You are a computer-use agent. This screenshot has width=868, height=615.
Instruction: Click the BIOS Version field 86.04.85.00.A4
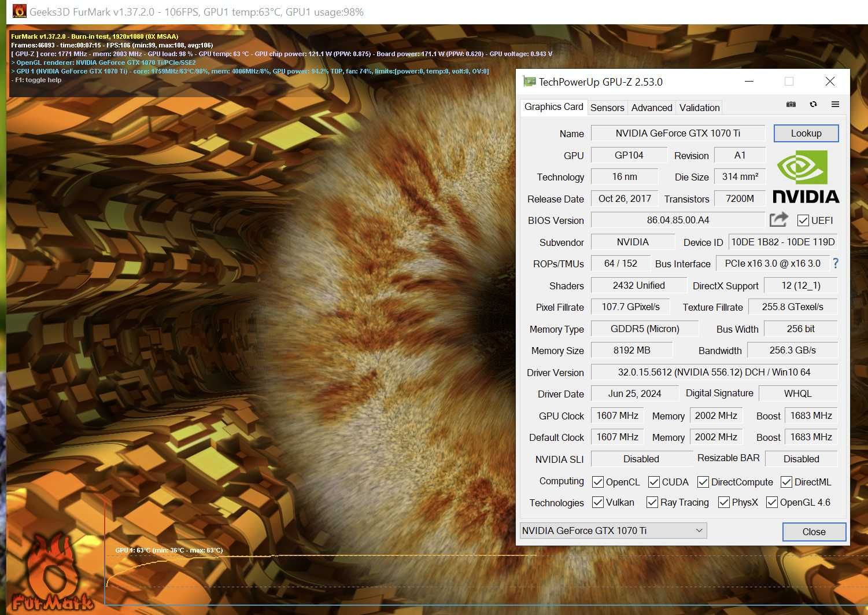[x=678, y=220]
